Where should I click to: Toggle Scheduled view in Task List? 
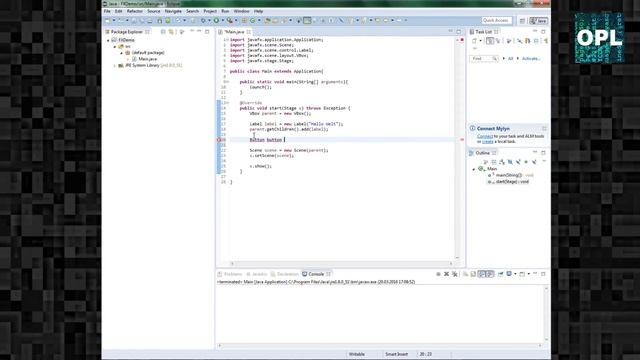coord(498,41)
